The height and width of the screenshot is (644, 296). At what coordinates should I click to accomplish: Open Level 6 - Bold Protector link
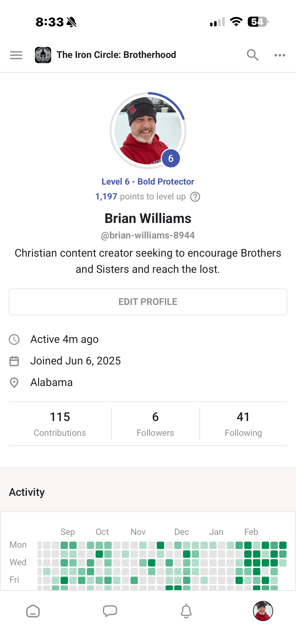point(148,181)
